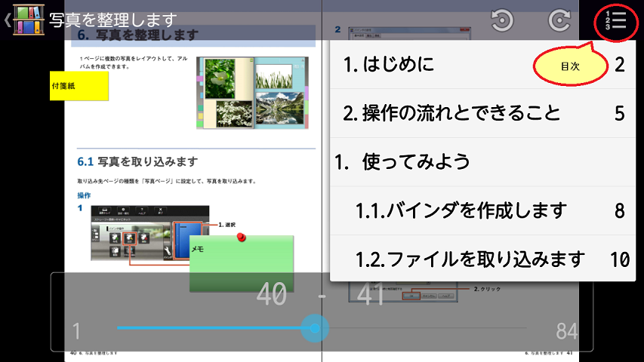The height and width of the screenshot is (362, 644).
Task: Tap the 40 - 41 page indicator
Action: coord(321,294)
